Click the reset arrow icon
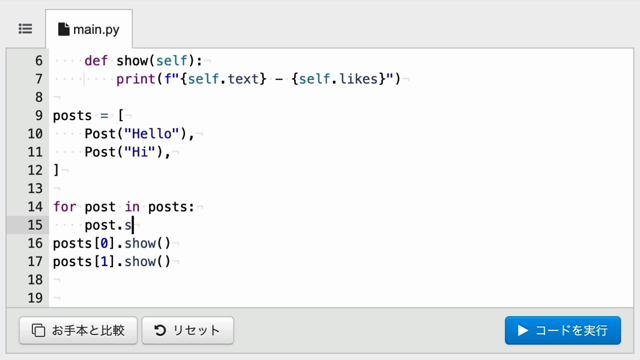The image size is (640, 360). (x=160, y=330)
